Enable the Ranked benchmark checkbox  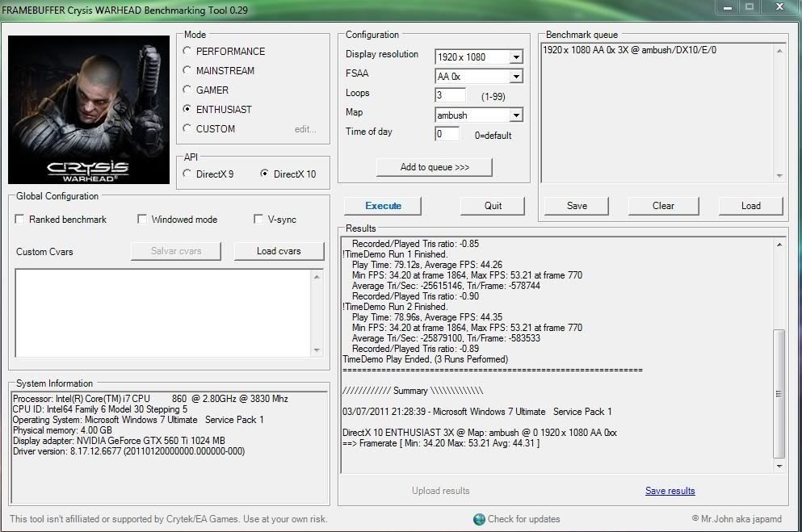(19, 220)
